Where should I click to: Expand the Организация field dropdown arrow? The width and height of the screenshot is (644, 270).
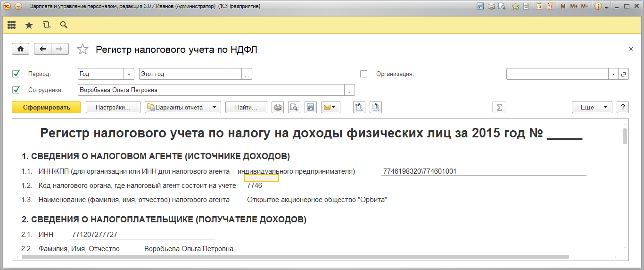point(613,74)
